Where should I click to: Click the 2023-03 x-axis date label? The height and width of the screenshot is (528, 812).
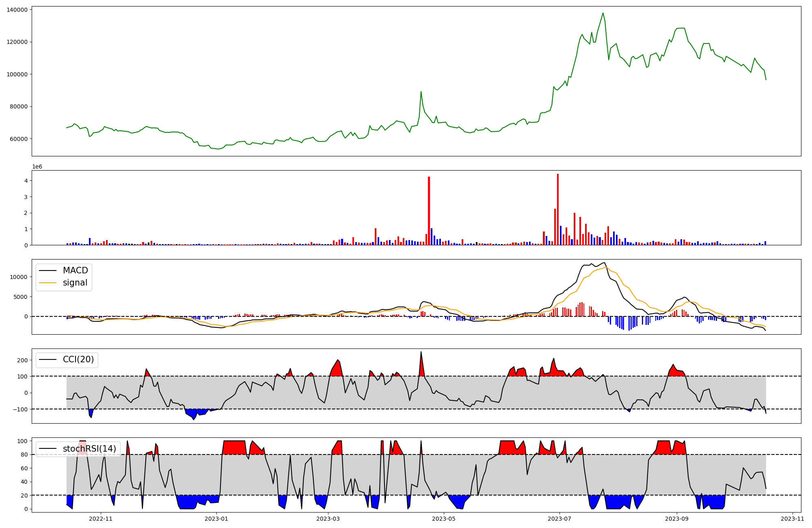point(328,518)
